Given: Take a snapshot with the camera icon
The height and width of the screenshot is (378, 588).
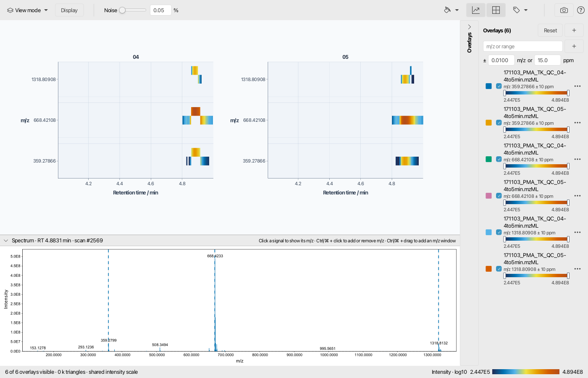Looking at the screenshot, I should [564, 10].
